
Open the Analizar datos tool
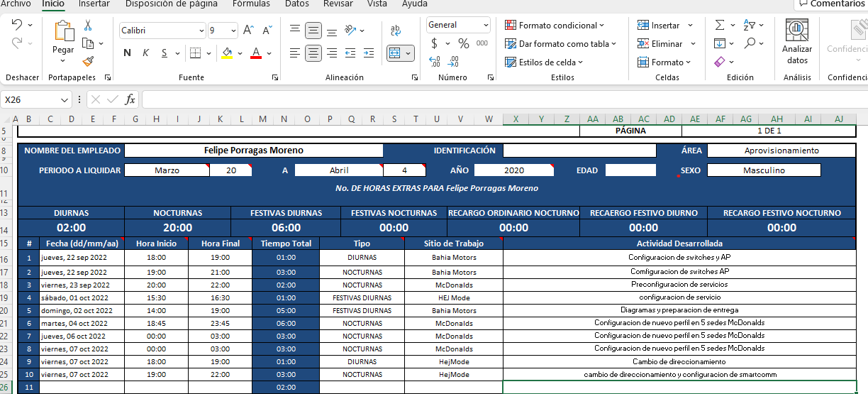pos(797,41)
